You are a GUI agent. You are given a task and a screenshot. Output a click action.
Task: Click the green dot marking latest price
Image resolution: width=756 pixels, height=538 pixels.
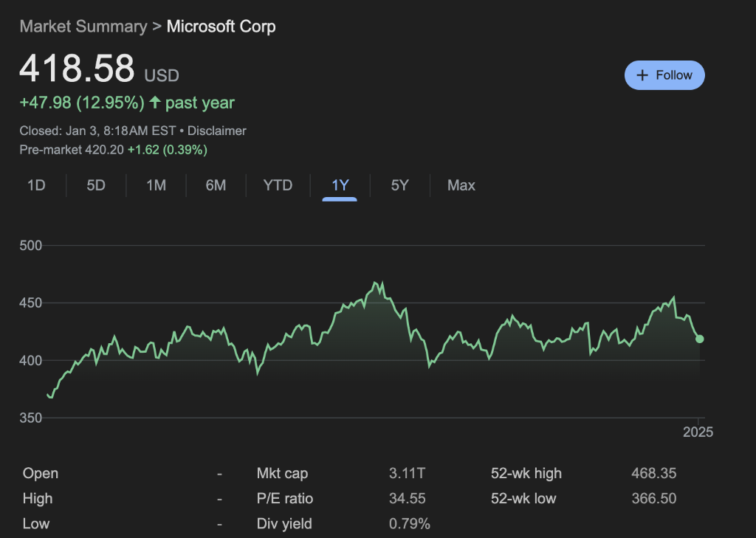[x=699, y=340]
